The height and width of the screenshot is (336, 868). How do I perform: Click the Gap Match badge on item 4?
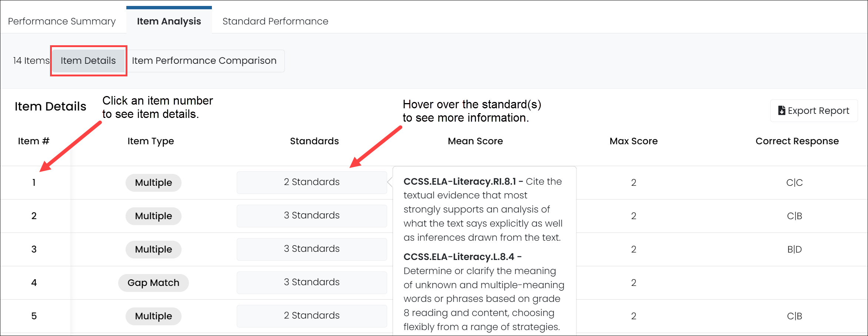(x=153, y=283)
